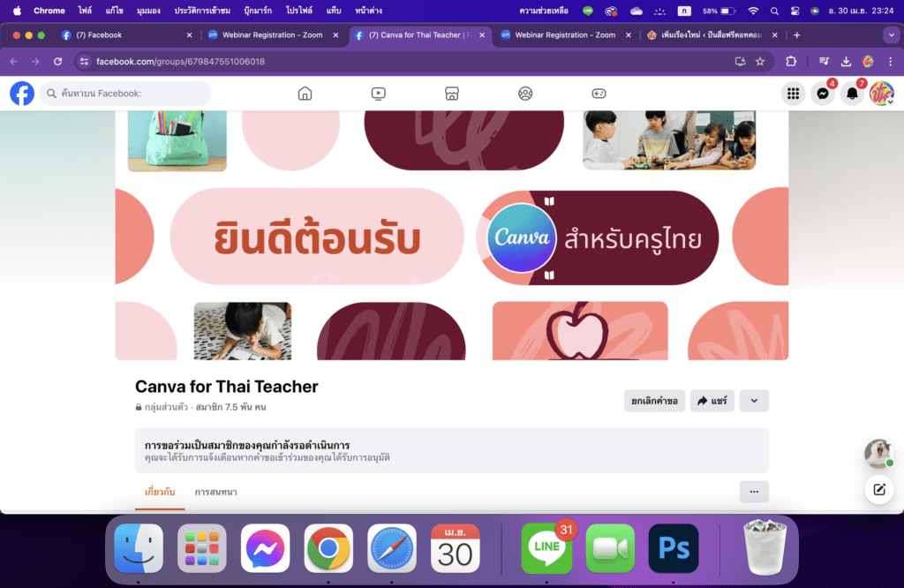Open the Groups icon in Facebook header
Viewport: 904px width, 588px height.
[525, 94]
